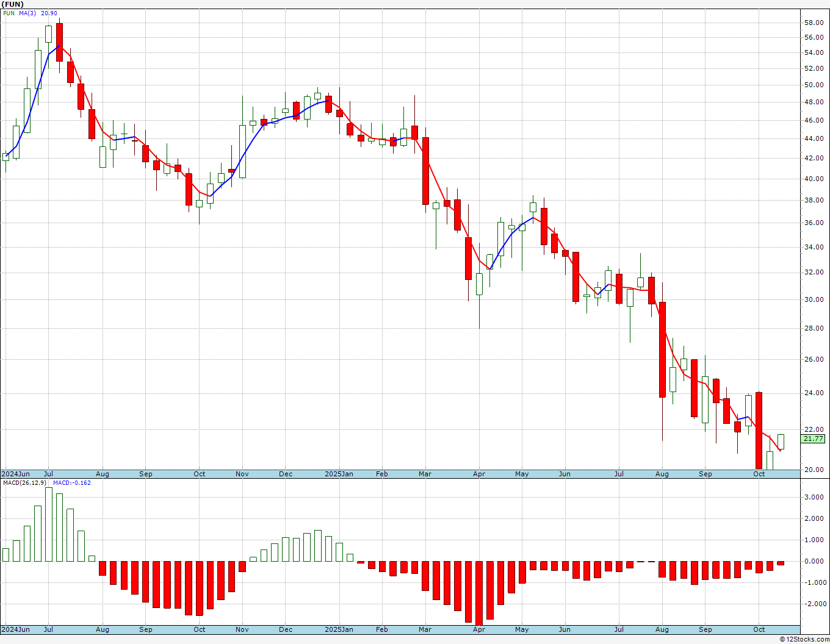Click the 3.000 MACD axis label

point(815,497)
